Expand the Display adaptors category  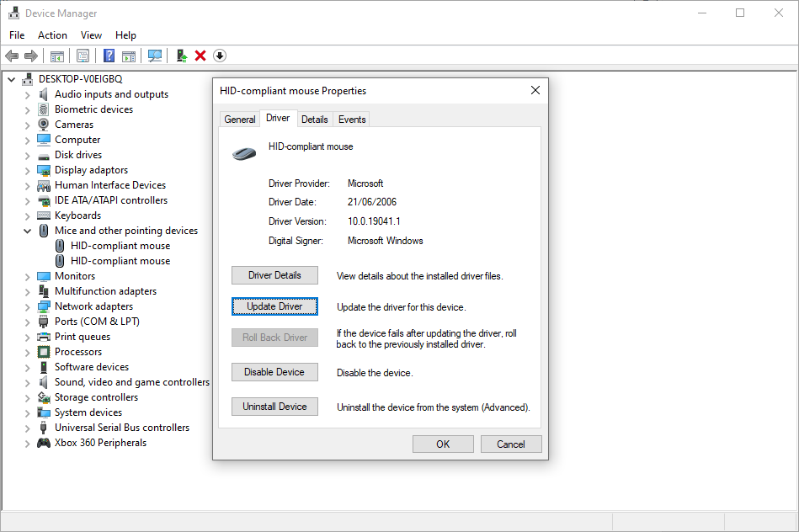coord(27,169)
